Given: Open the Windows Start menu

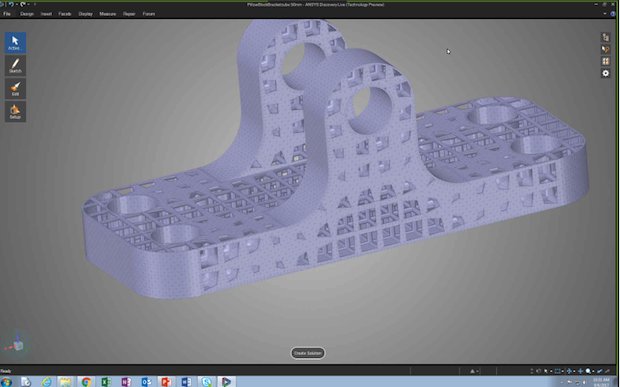Looking at the screenshot, I should tap(6, 381).
